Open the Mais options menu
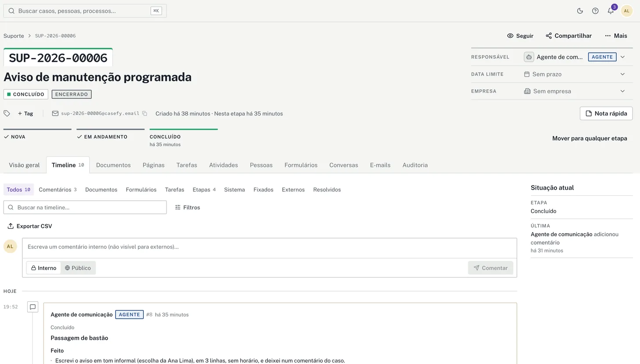 click(x=616, y=36)
